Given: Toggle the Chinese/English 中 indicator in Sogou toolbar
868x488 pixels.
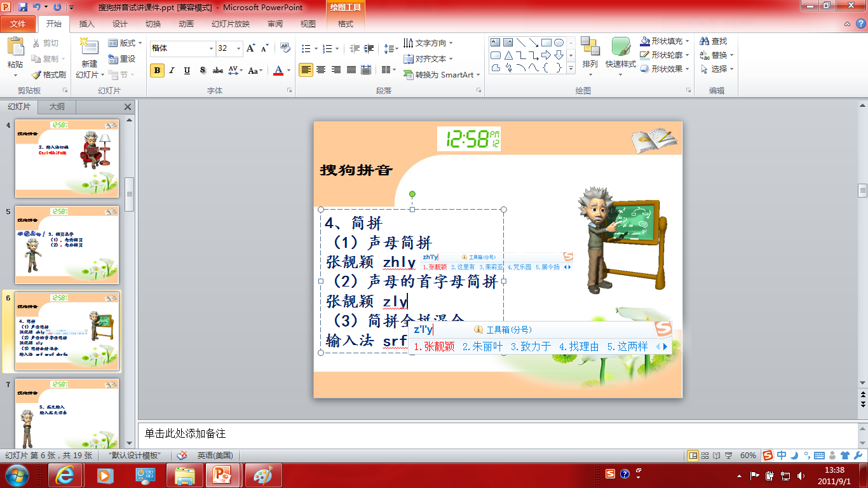Looking at the screenshot, I should pos(782,456).
